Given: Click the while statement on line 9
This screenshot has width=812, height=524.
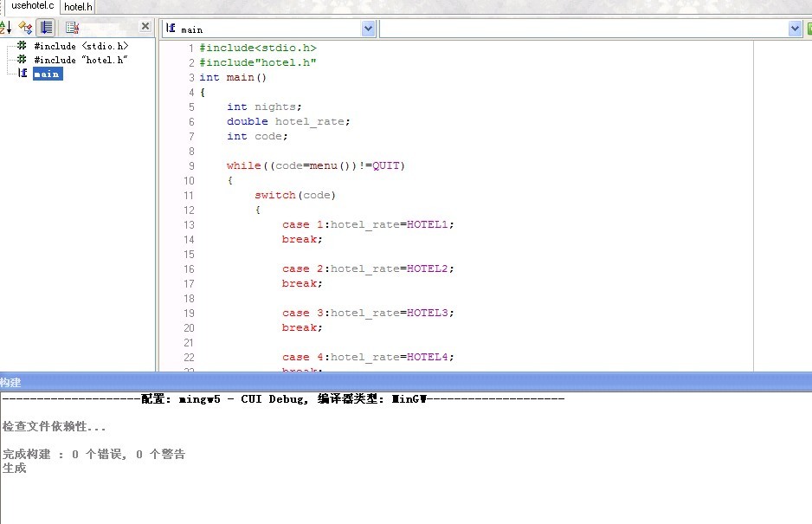Looking at the screenshot, I should tap(243, 165).
